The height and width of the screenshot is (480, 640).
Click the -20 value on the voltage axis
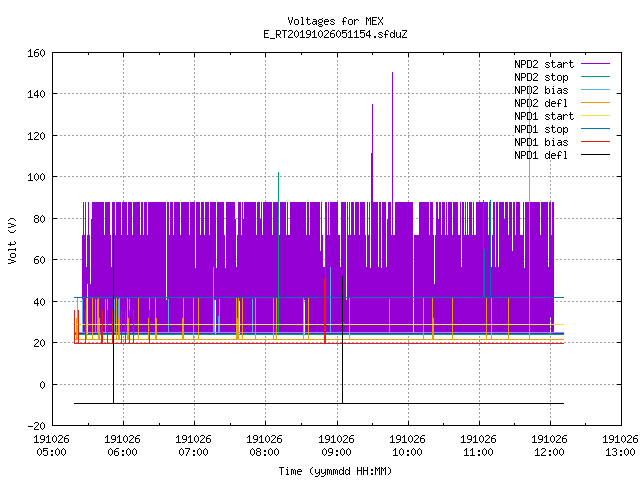[x=36, y=426]
